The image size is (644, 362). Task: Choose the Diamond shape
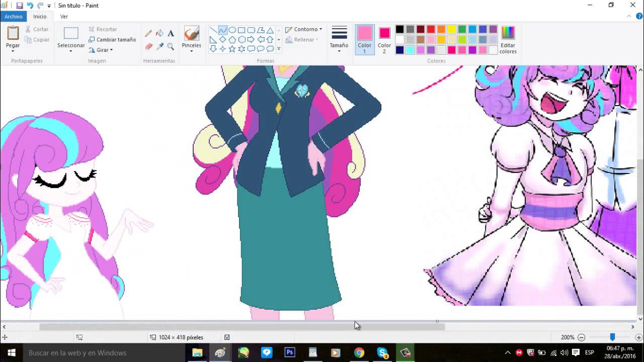coord(223,40)
